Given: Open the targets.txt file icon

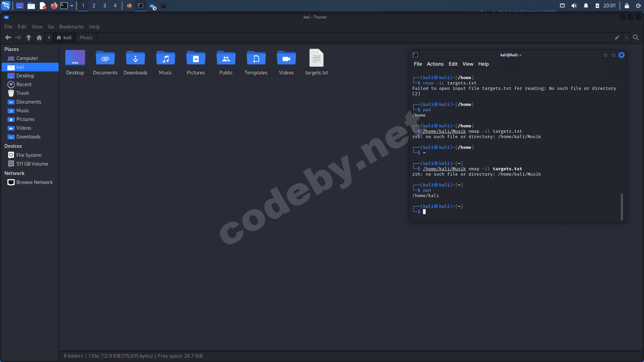Looking at the screenshot, I should pos(316,59).
